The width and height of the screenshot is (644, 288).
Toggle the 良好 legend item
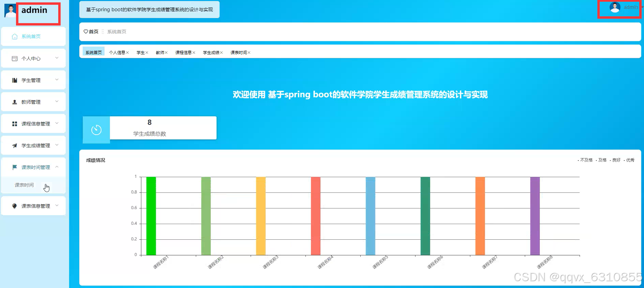[615, 160]
